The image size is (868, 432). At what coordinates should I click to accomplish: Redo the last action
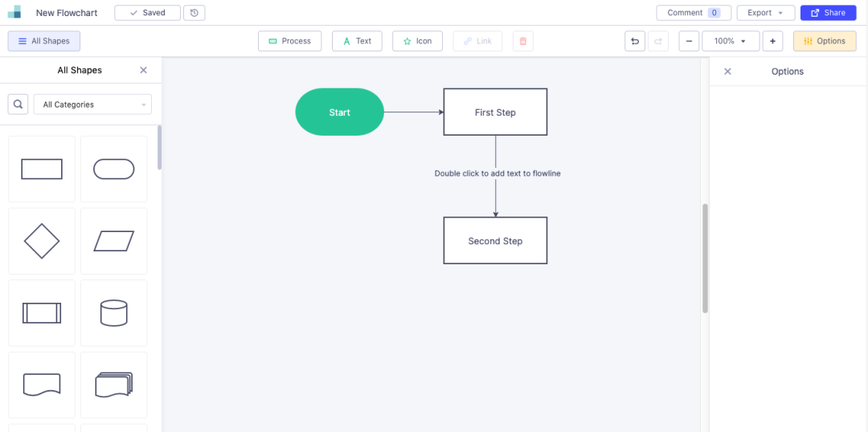pos(658,41)
